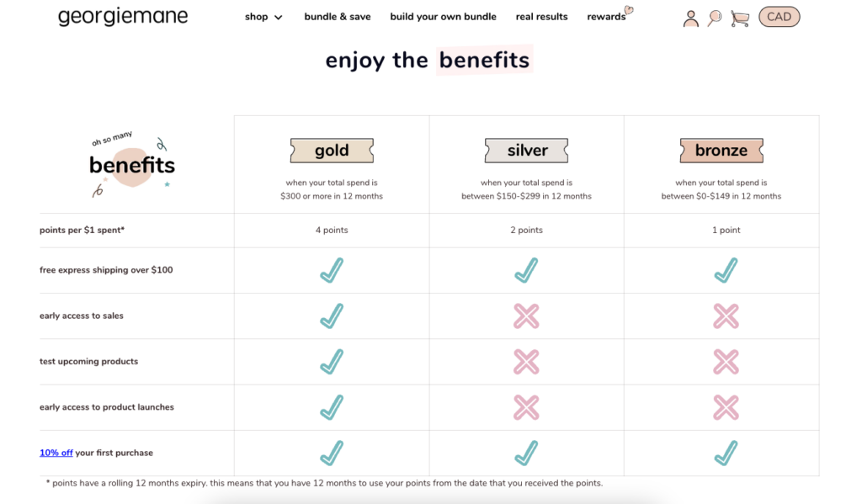Screen dimensions: 862x504
Task: Click the gold tier badge
Action: point(332,151)
